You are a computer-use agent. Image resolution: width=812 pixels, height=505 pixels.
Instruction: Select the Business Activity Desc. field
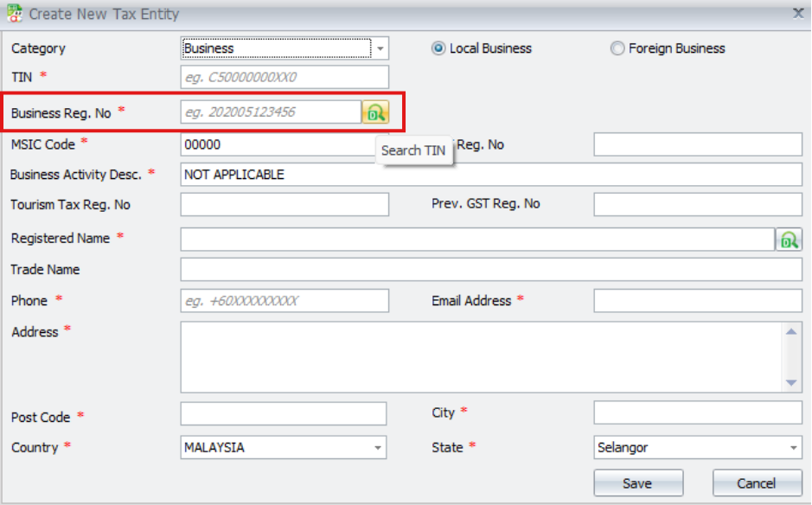click(490, 175)
